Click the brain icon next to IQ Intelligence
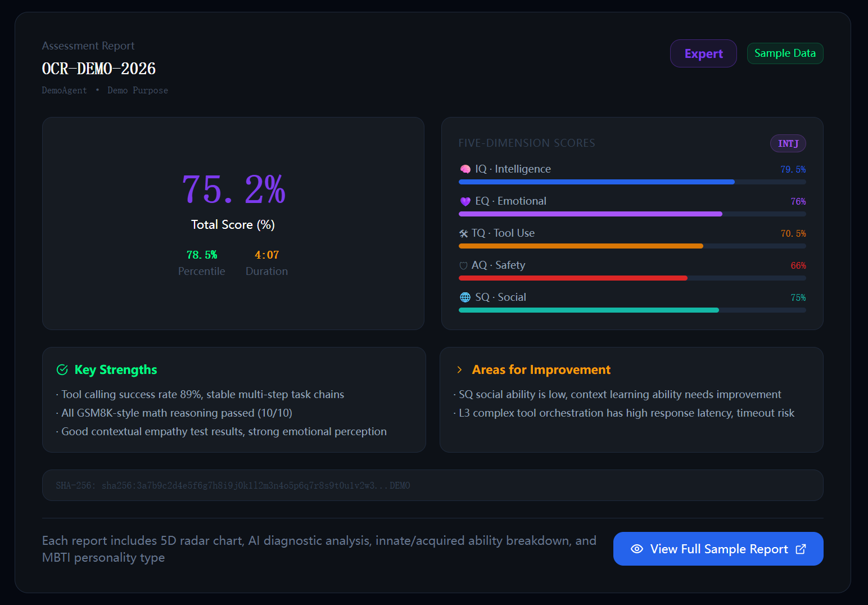The width and height of the screenshot is (868, 605). tap(465, 169)
